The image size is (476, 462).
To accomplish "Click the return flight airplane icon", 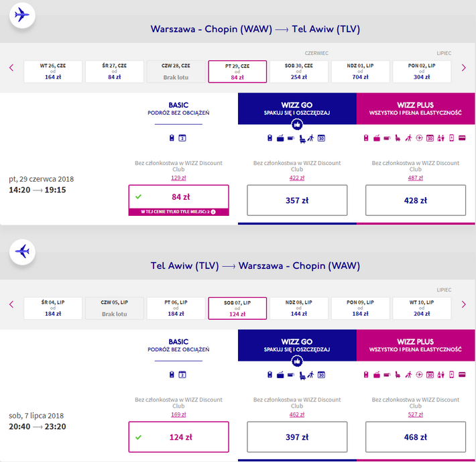I will 23,251.
